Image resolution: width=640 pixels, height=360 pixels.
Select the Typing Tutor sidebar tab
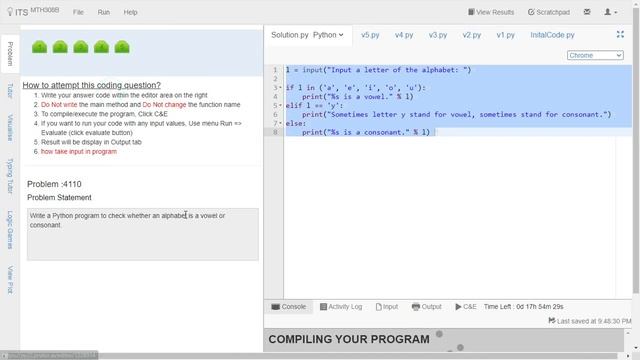[x=10, y=176]
